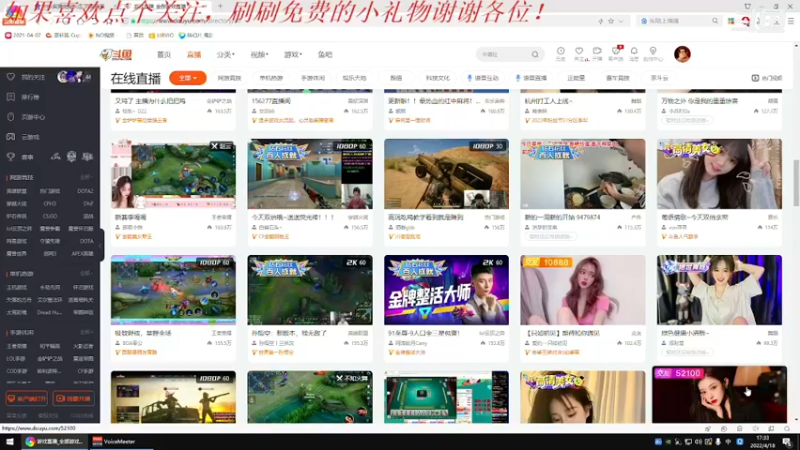This screenshot has height=450, width=800.
Task: Click the 我要开播 button in the sidebar
Action: coord(73,398)
